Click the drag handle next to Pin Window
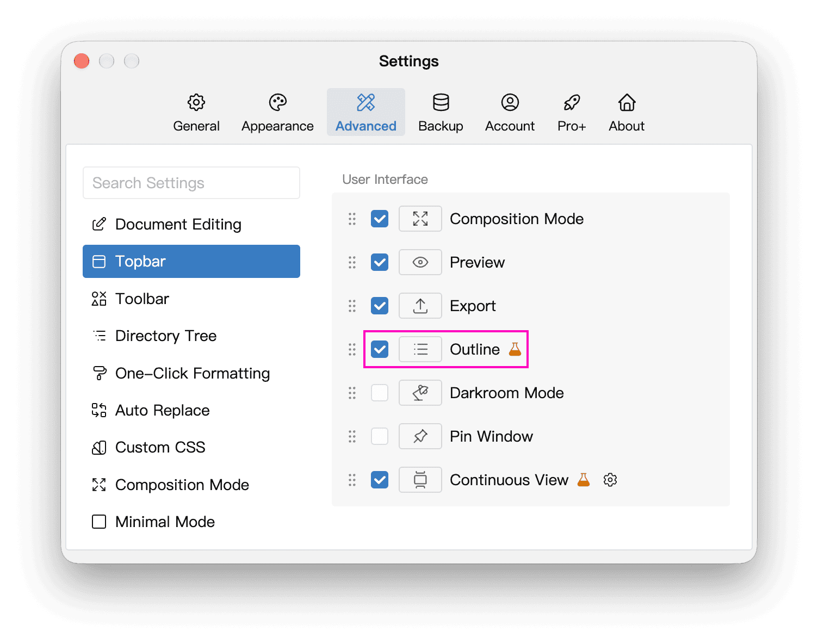The height and width of the screenshot is (644, 818). [352, 436]
